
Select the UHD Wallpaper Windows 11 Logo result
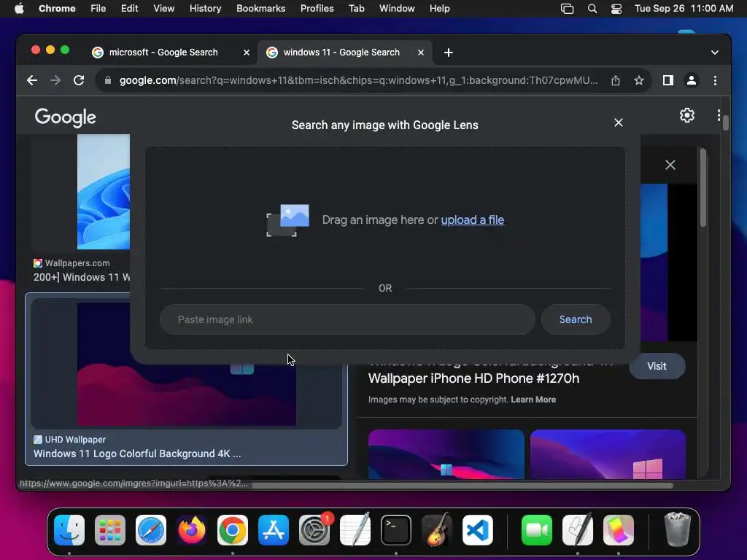point(186,379)
